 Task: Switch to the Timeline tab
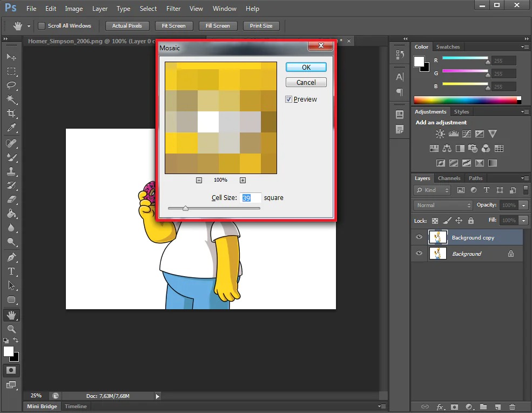pos(76,406)
